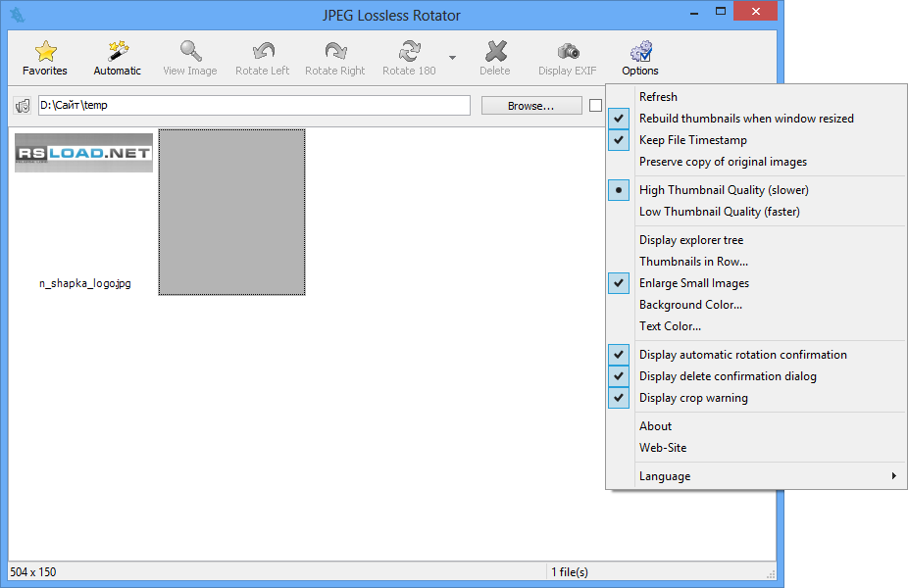
Task: Click the Options gears icon
Action: (x=641, y=51)
